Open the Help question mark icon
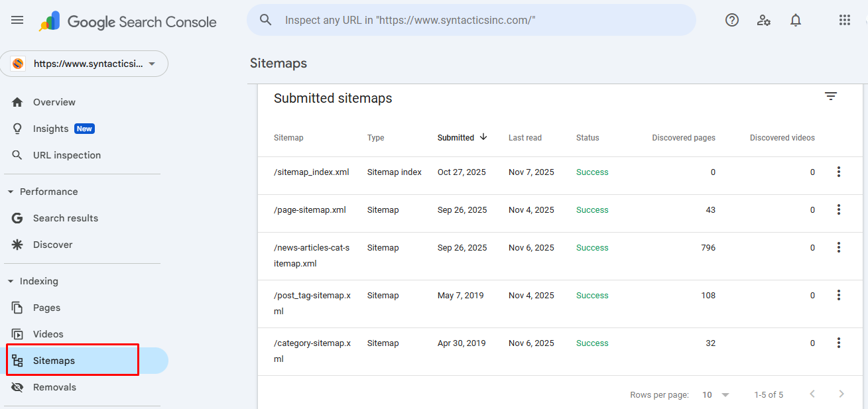The width and height of the screenshot is (868, 409). click(x=732, y=20)
